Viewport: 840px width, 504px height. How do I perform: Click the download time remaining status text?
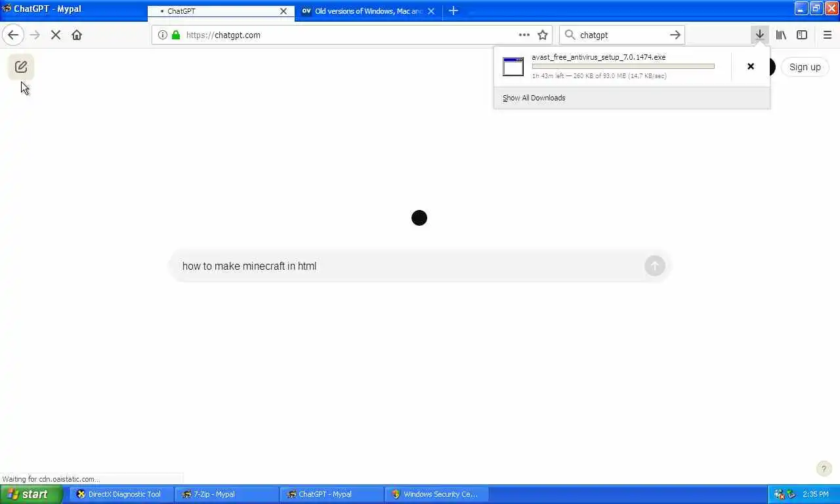(598, 76)
